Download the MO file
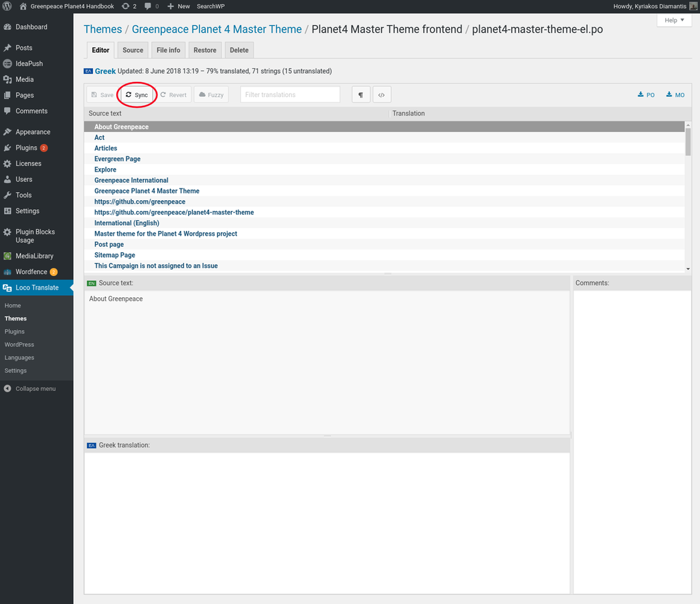Image resolution: width=700 pixels, height=604 pixels. [x=675, y=94]
